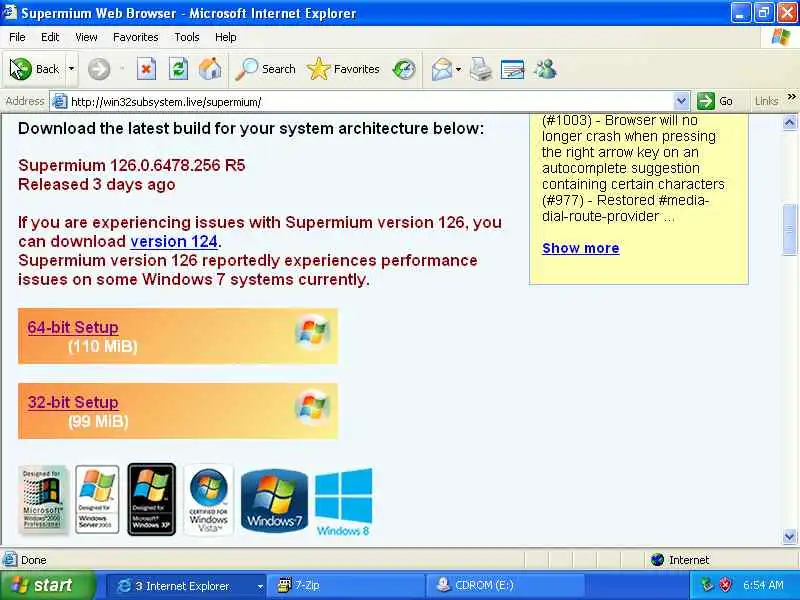Click the Go button
800x600 pixels.
pos(715,101)
